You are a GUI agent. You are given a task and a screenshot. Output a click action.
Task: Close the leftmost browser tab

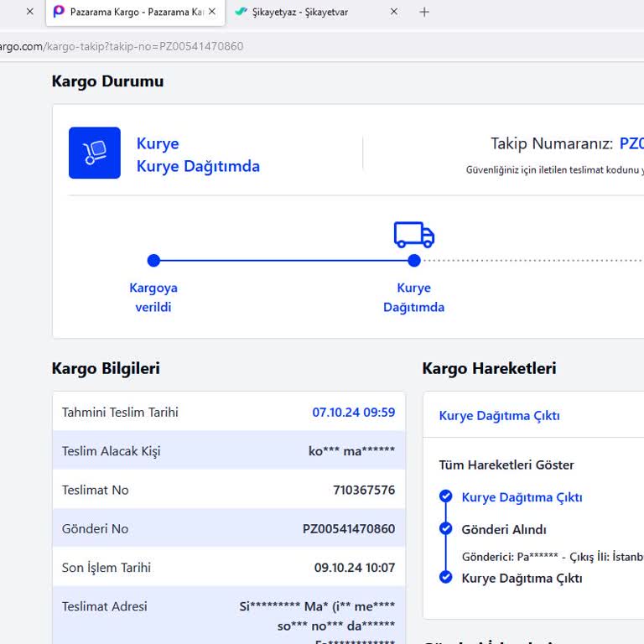[30, 12]
